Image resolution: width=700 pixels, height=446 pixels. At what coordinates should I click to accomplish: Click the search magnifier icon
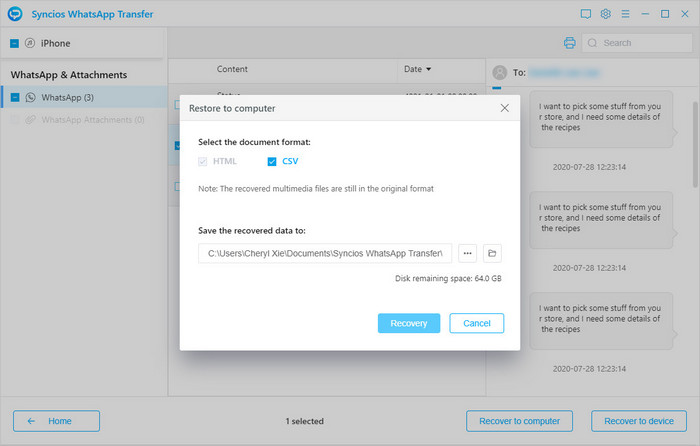pos(592,43)
